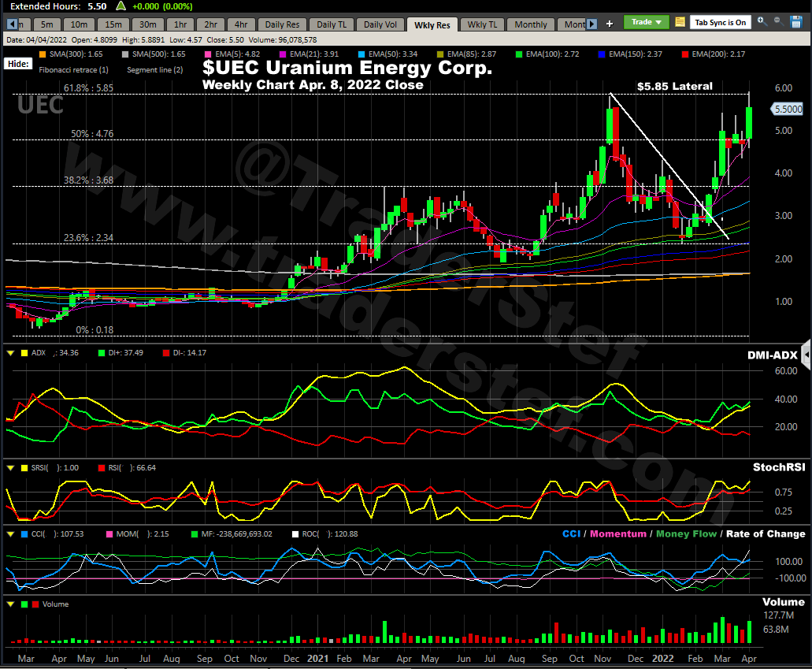This screenshot has height=669, width=812.
Task: Click the Hide: label button
Action: pos(18,64)
